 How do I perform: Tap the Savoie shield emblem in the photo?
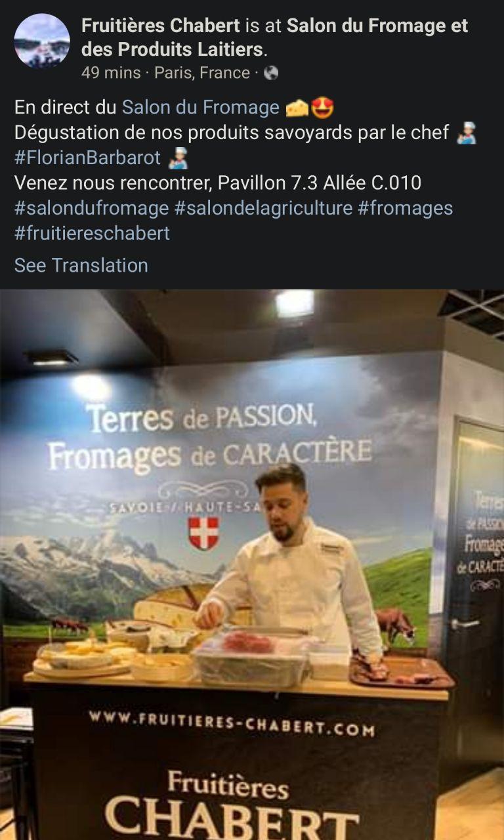[x=203, y=532]
